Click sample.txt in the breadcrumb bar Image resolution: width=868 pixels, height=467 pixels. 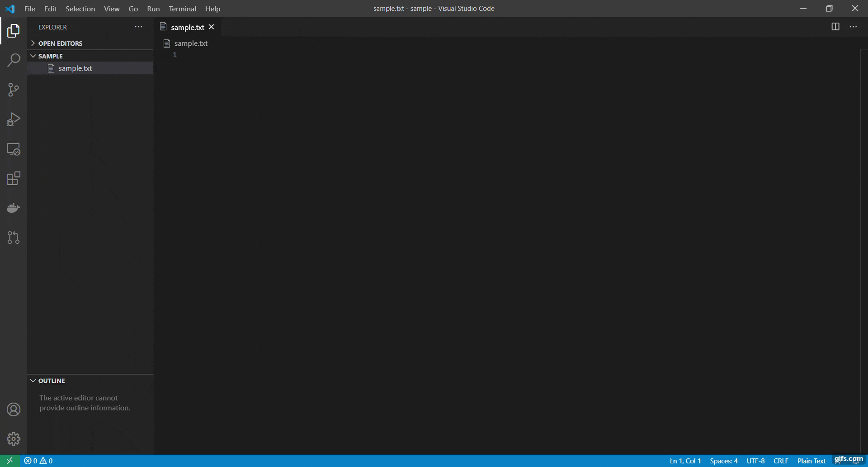tap(191, 43)
